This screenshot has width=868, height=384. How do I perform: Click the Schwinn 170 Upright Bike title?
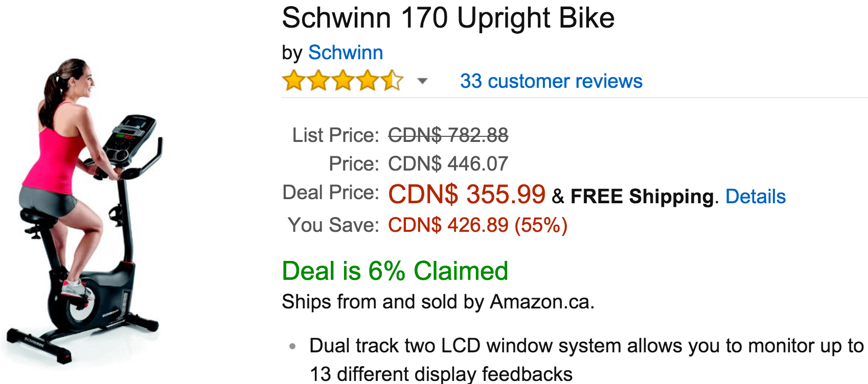(448, 18)
